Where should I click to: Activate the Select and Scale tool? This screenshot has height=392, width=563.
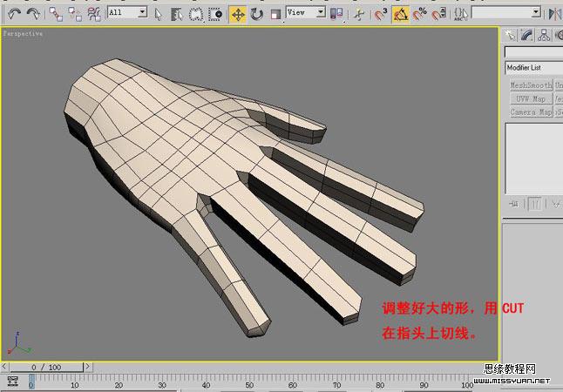point(275,14)
